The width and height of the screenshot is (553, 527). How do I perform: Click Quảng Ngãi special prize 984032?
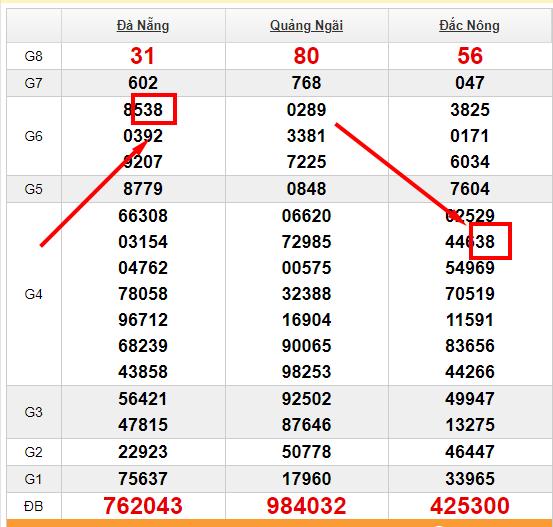click(306, 505)
